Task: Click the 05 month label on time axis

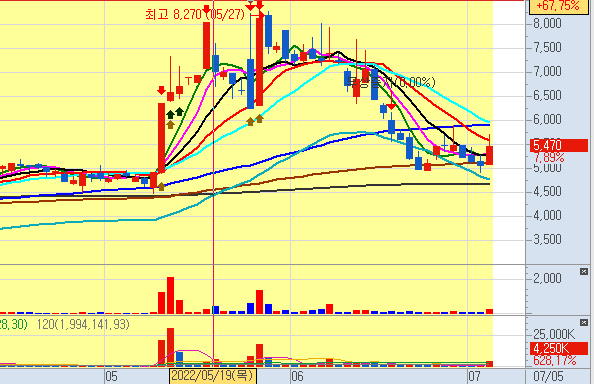Action: click(x=111, y=376)
